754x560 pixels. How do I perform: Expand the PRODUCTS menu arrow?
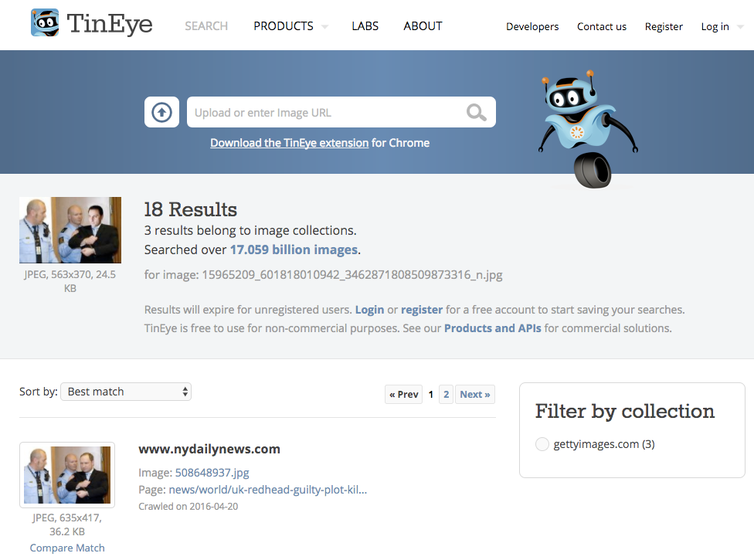[325, 27]
